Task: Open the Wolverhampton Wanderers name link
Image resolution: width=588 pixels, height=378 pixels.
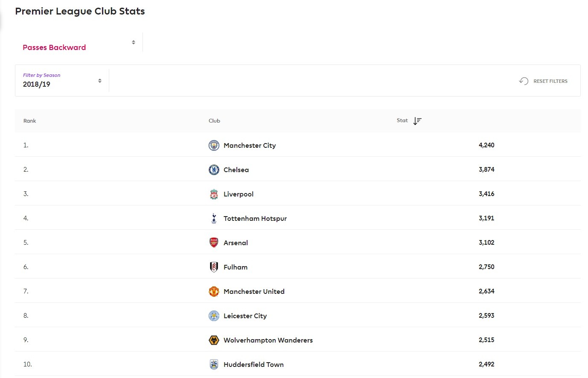Action: tap(268, 340)
